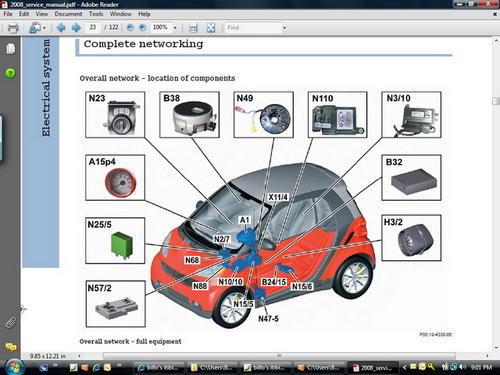Click the N110 component thumbnail
This screenshot has height=375, width=500.
pos(337,115)
